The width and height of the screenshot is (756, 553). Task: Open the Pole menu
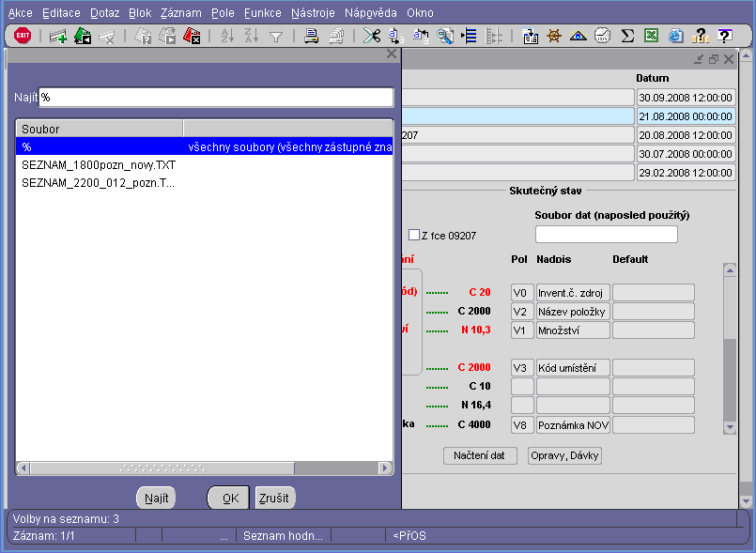tap(223, 13)
